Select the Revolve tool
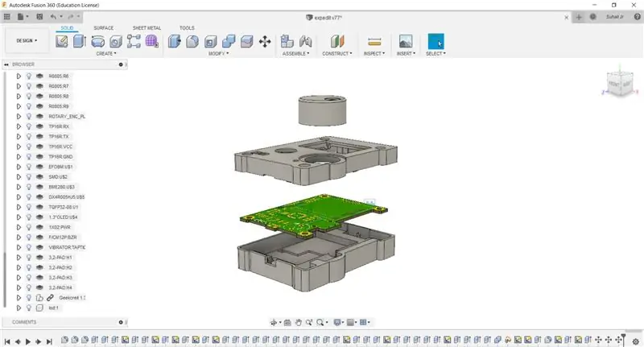The width and height of the screenshot is (644, 347). pos(97,41)
